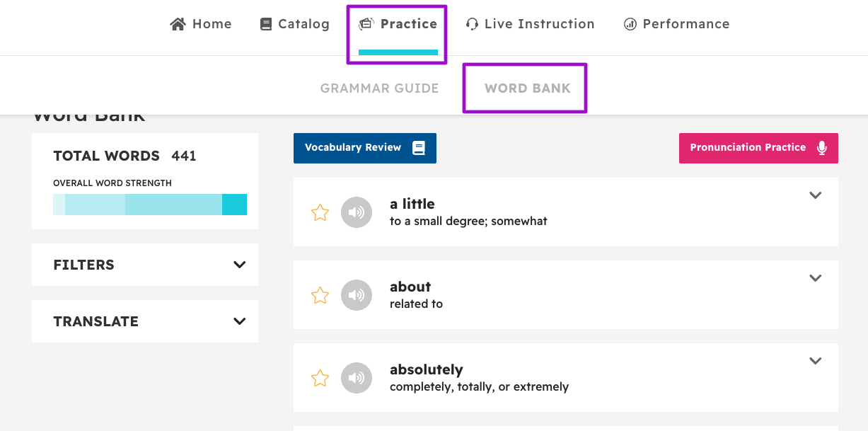
Task: Switch to the GRAMMAR GUIDE tab
Action: pos(380,88)
